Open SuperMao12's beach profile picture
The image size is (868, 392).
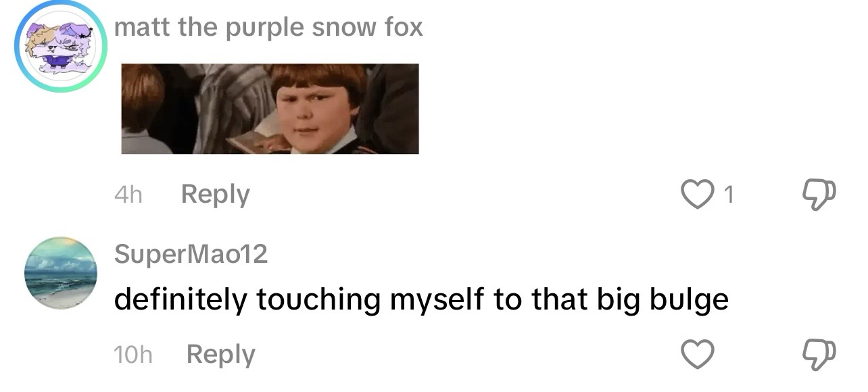[61, 273]
